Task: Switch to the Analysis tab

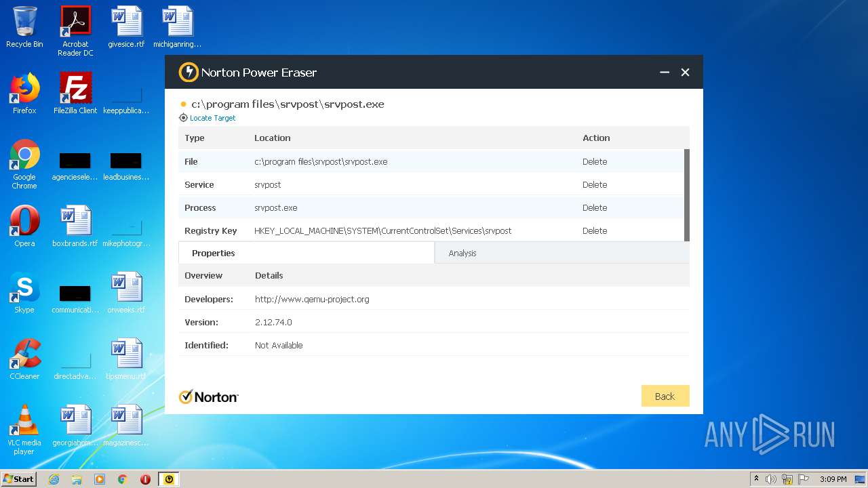Action: pyautogui.click(x=562, y=253)
